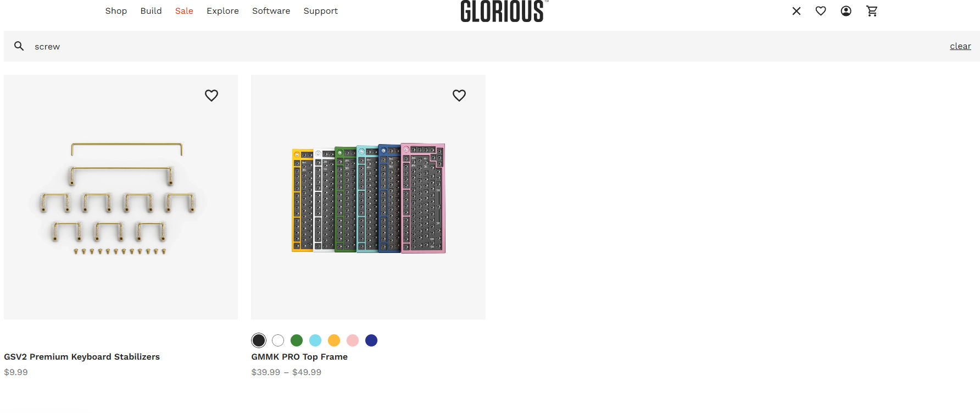Select the black color swatch

click(259, 340)
